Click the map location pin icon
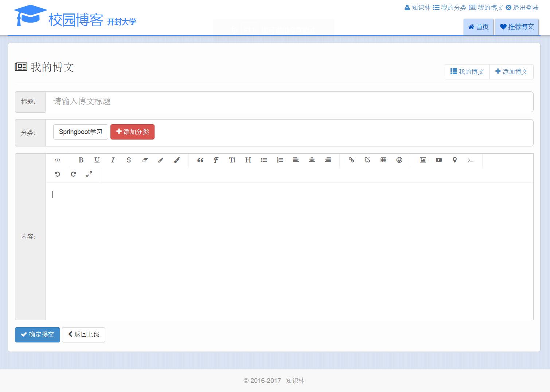This screenshot has width=550, height=392. (455, 160)
